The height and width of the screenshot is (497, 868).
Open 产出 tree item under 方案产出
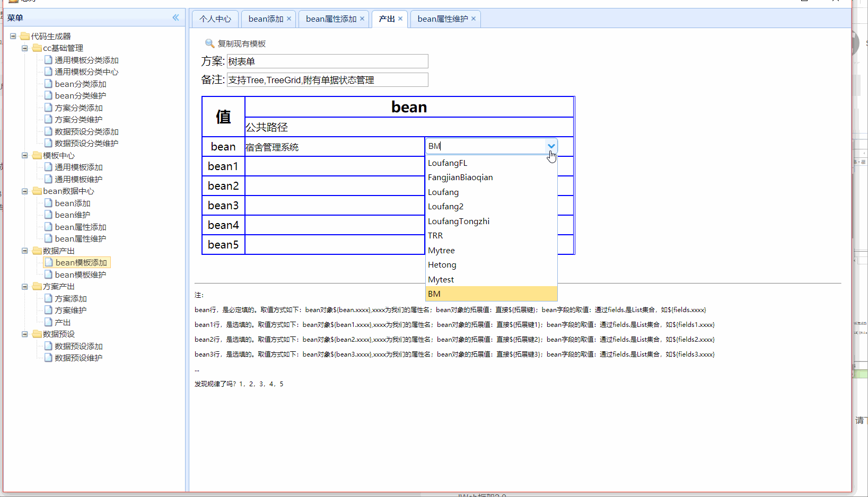pos(63,323)
